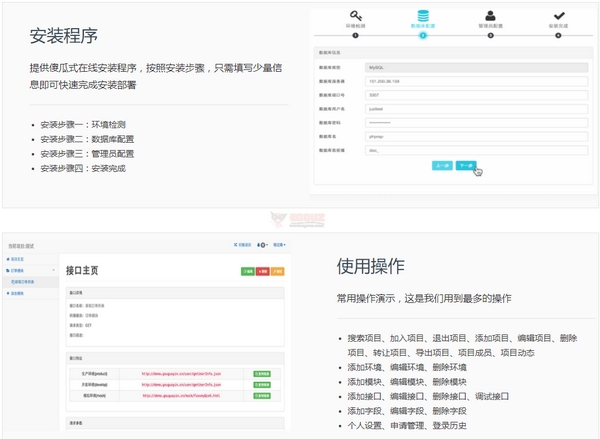Click the red delete button beside 接口主页
This screenshot has width=600, height=439.
click(x=262, y=271)
